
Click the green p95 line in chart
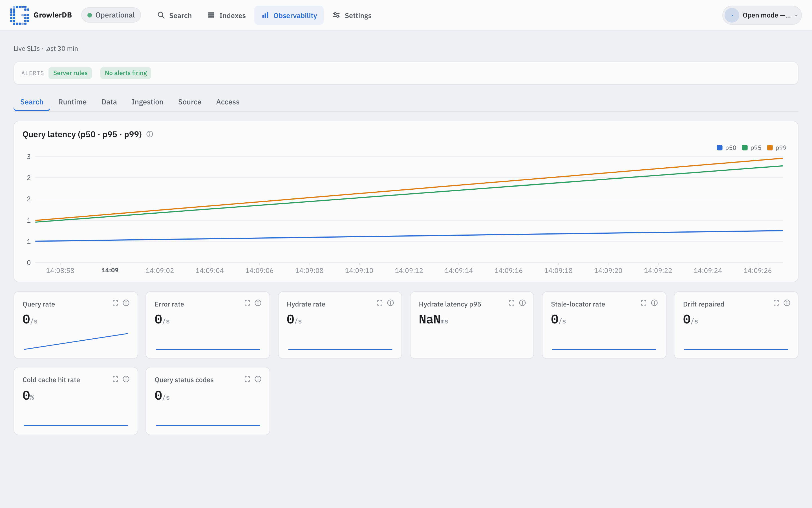(x=409, y=194)
